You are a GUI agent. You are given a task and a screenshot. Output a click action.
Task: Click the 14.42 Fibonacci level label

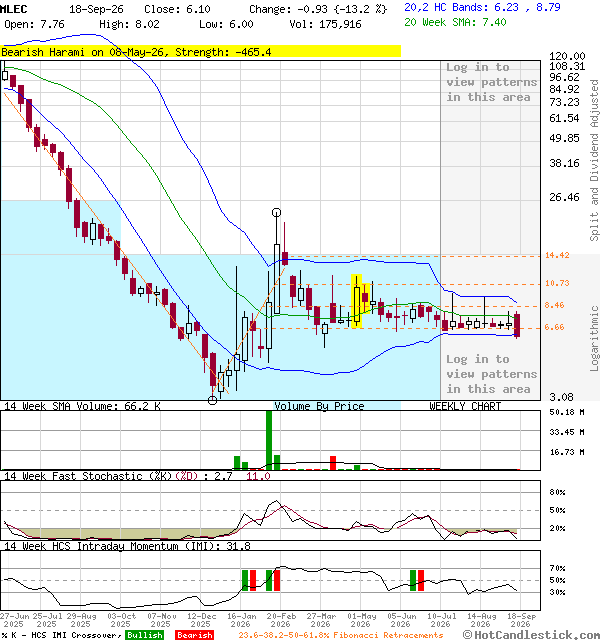tap(557, 256)
